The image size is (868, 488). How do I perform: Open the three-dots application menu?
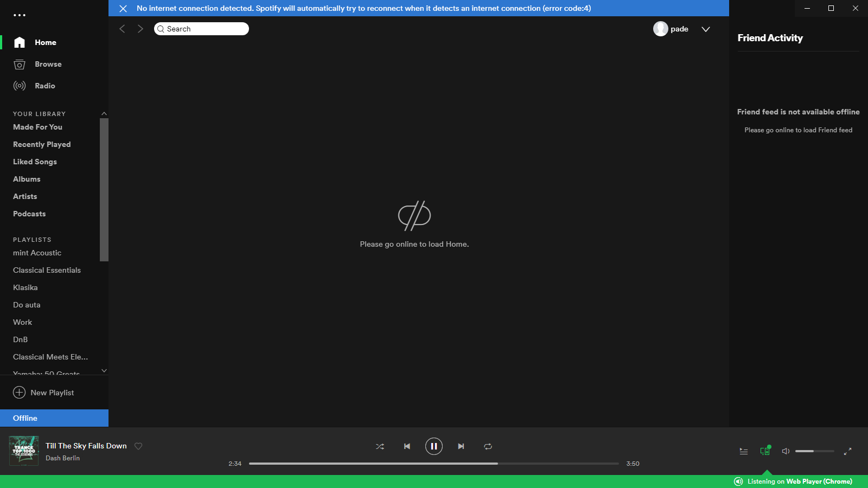pyautogui.click(x=20, y=15)
